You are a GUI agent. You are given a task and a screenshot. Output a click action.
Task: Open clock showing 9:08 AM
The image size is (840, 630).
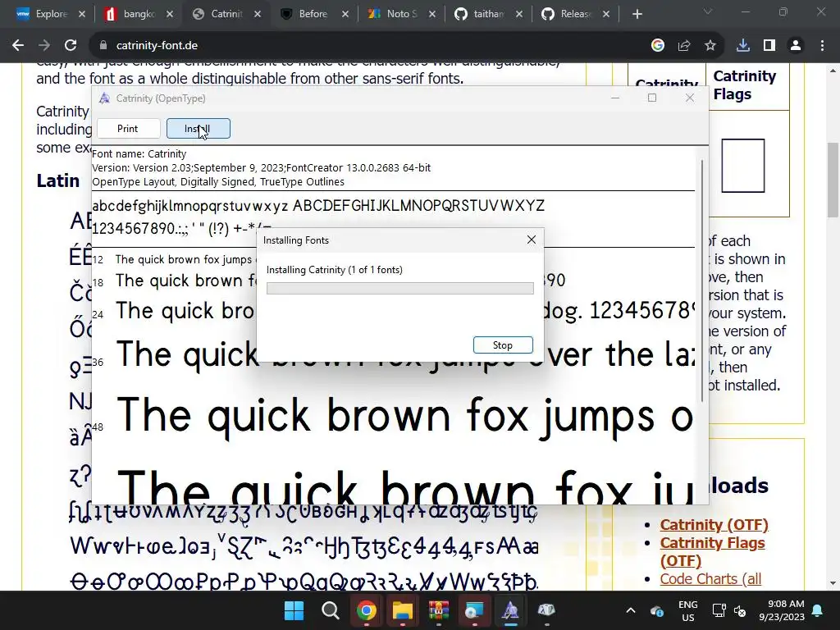point(782,610)
